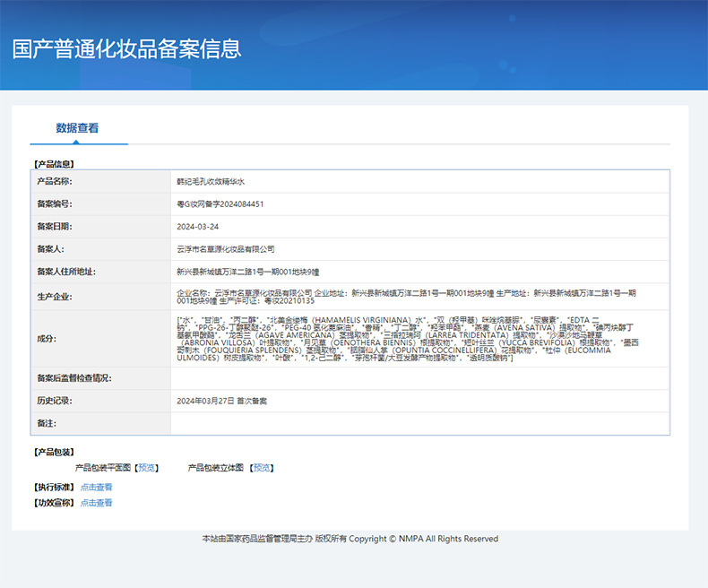Click the 备案编号 row label
Viewport: 708px width, 588px height.
pos(55,204)
